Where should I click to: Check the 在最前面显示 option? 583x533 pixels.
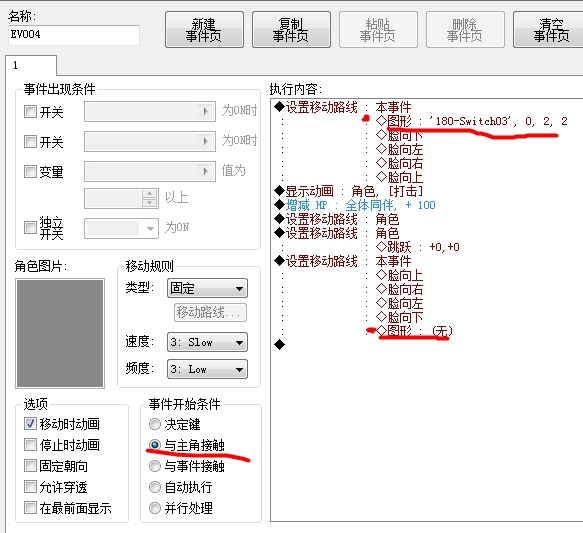pos(30,508)
